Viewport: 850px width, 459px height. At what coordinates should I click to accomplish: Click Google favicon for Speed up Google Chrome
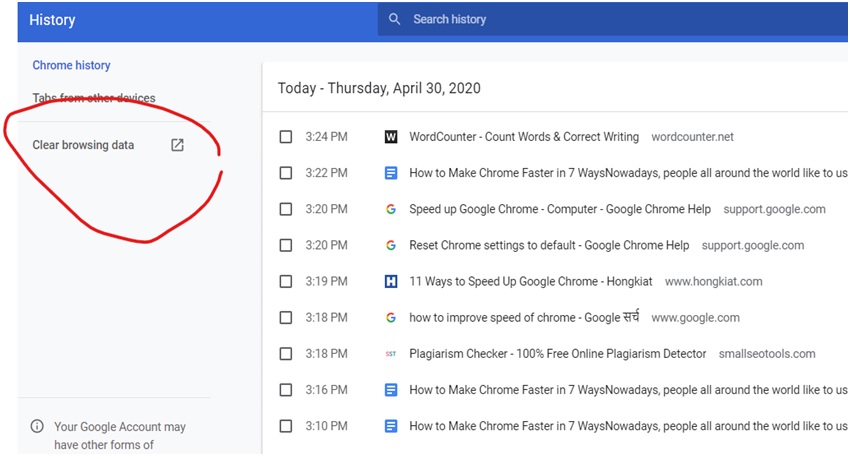pos(391,209)
